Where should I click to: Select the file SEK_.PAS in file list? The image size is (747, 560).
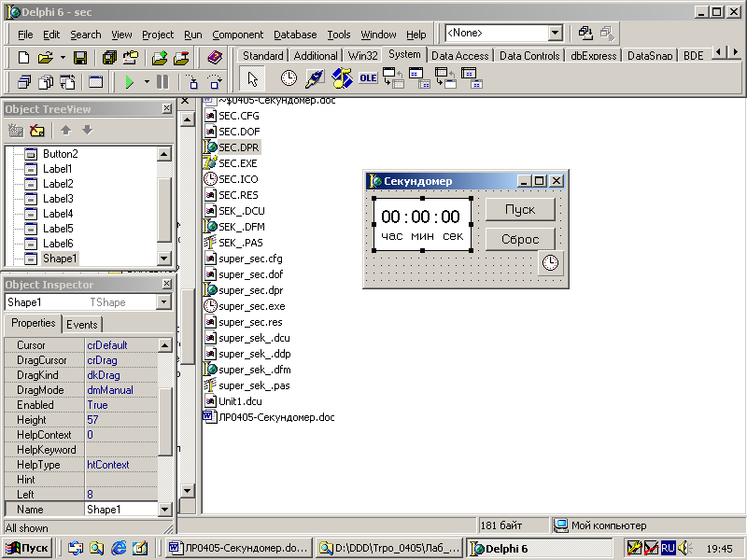(x=241, y=243)
